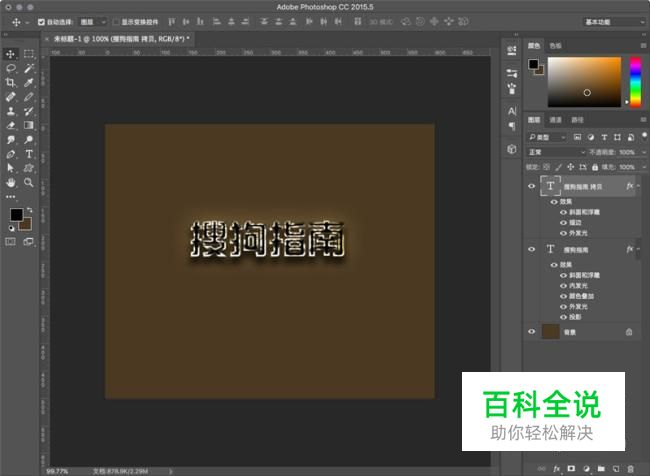Toggle visibility of the 描边 effect

point(563,223)
